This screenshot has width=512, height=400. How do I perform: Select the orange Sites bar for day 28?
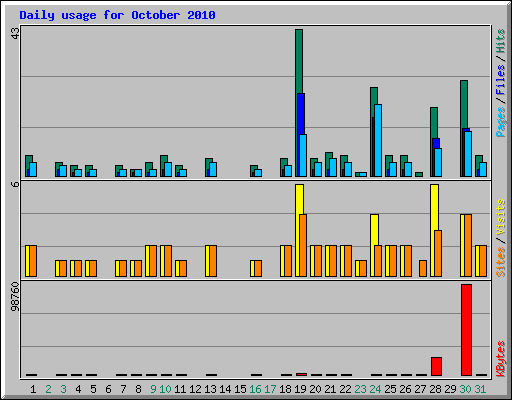coord(438,253)
